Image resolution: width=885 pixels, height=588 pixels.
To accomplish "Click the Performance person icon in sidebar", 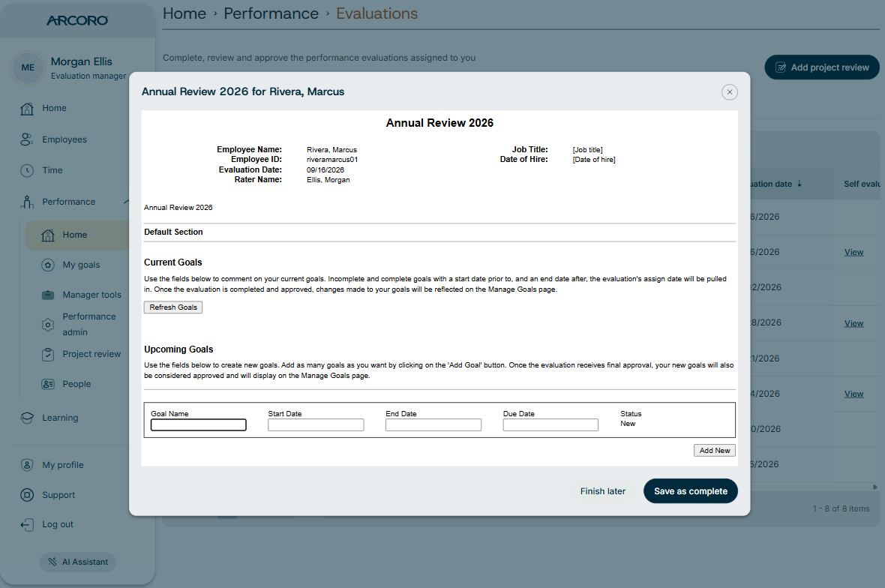I will click(27, 202).
